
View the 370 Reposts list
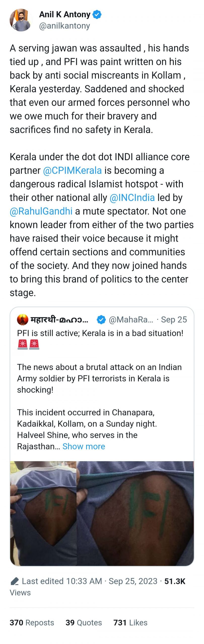[x=32, y=623]
